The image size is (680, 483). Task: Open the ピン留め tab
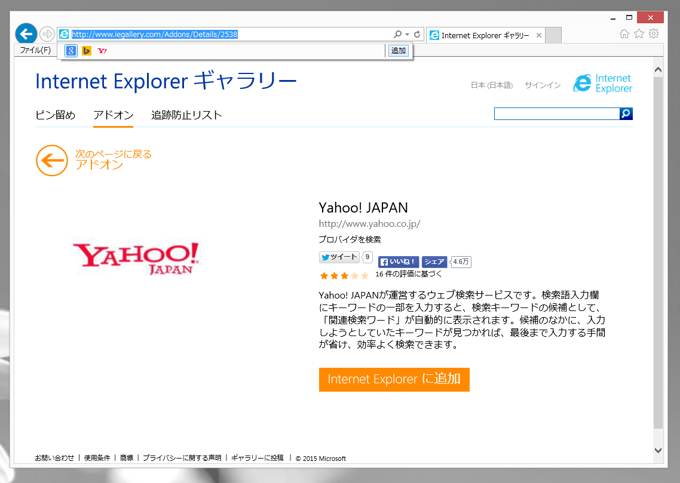[55, 115]
